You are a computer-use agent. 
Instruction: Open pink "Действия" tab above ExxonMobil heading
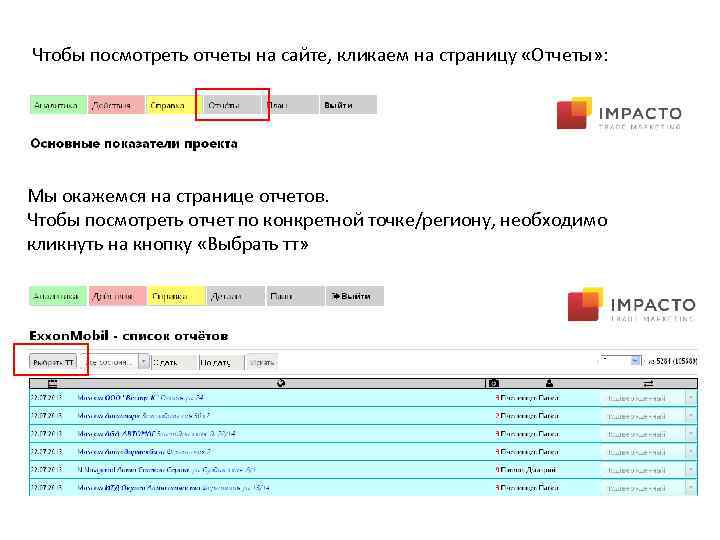117,296
